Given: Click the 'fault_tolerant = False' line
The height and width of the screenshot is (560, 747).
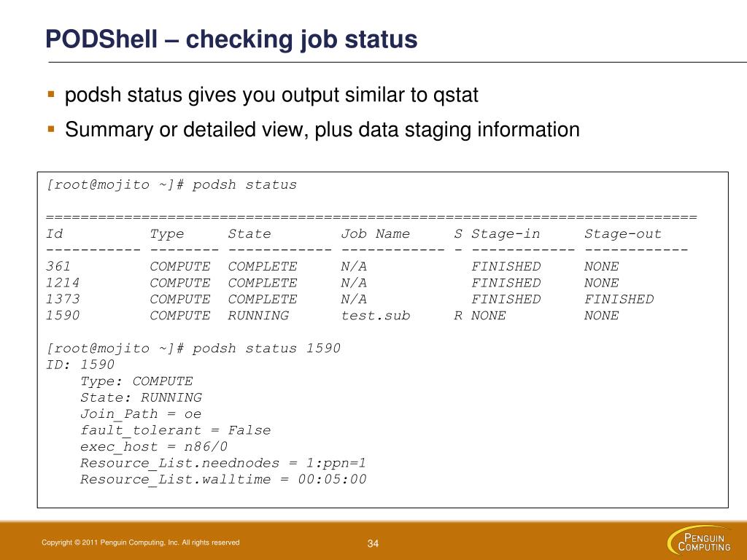Looking at the screenshot, I should tap(176, 430).
